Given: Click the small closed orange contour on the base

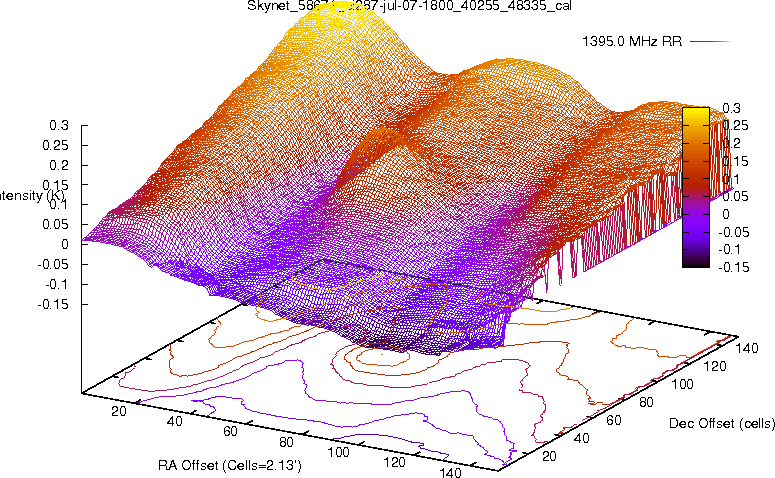Looking at the screenshot, I should point(383,355).
